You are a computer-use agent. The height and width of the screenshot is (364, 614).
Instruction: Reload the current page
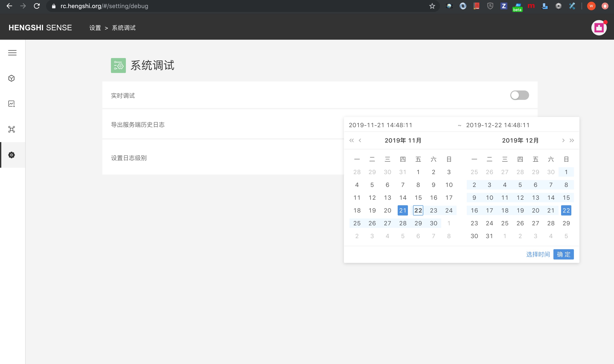click(x=37, y=6)
